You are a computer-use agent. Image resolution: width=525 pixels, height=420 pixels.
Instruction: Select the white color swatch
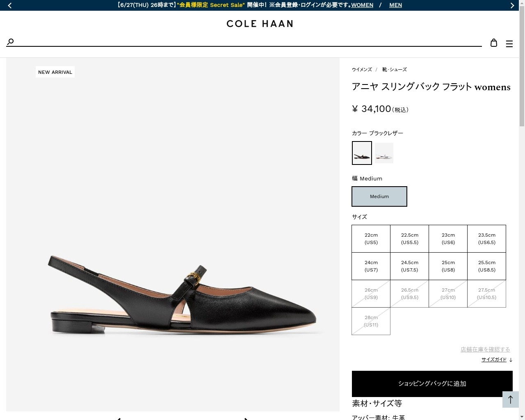click(x=384, y=153)
